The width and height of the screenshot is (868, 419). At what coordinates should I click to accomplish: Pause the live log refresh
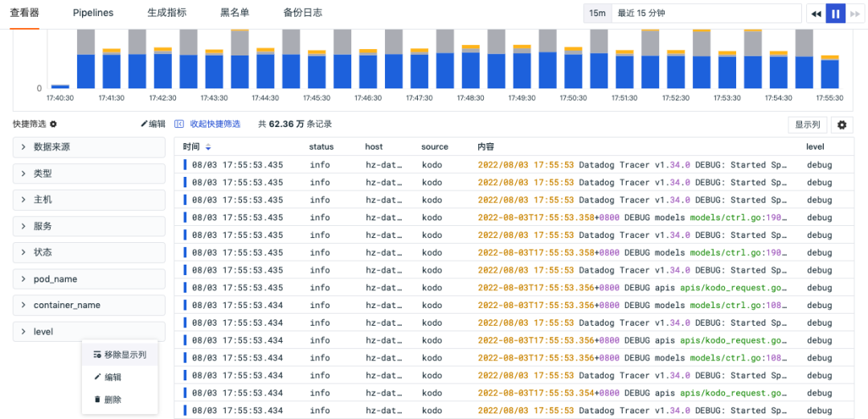pyautogui.click(x=835, y=14)
